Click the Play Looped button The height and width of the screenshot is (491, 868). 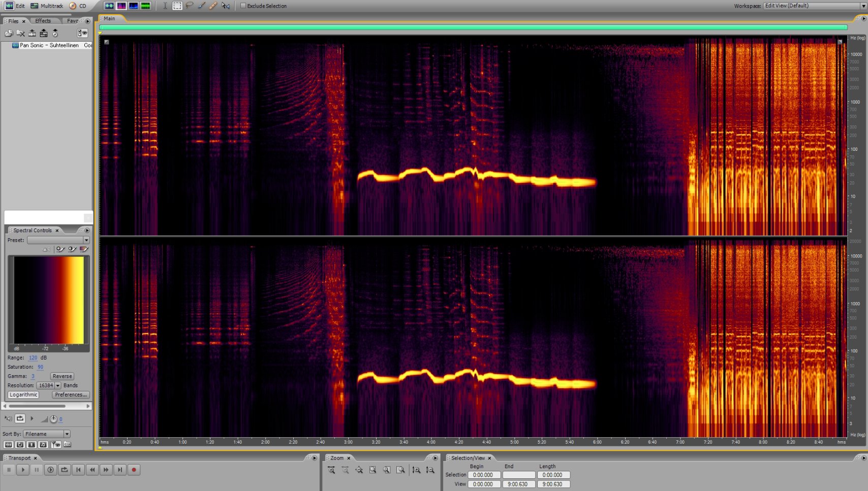pyautogui.click(x=64, y=470)
